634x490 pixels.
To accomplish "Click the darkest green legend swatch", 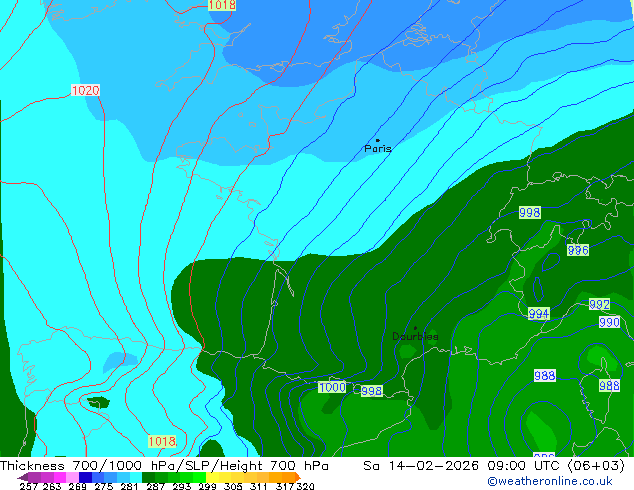I will [x=148, y=477].
